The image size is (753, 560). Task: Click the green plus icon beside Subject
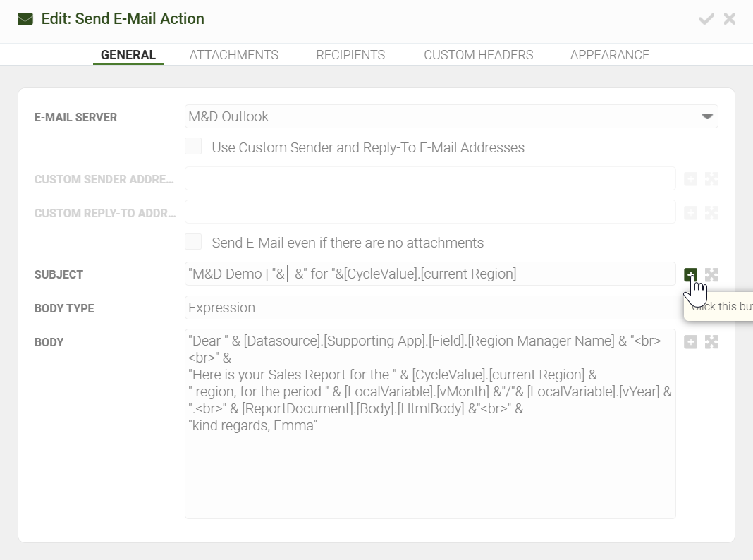tap(690, 275)
